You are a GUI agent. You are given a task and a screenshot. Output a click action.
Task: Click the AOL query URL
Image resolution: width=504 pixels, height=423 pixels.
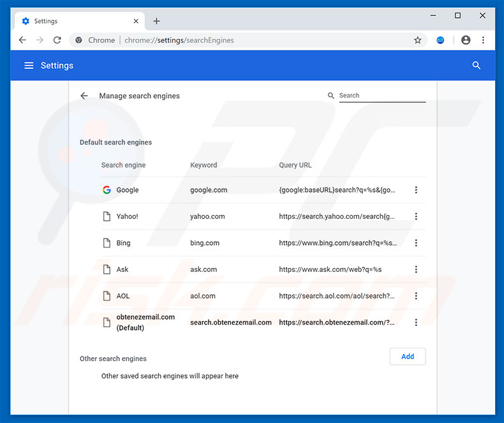point(337,296)
